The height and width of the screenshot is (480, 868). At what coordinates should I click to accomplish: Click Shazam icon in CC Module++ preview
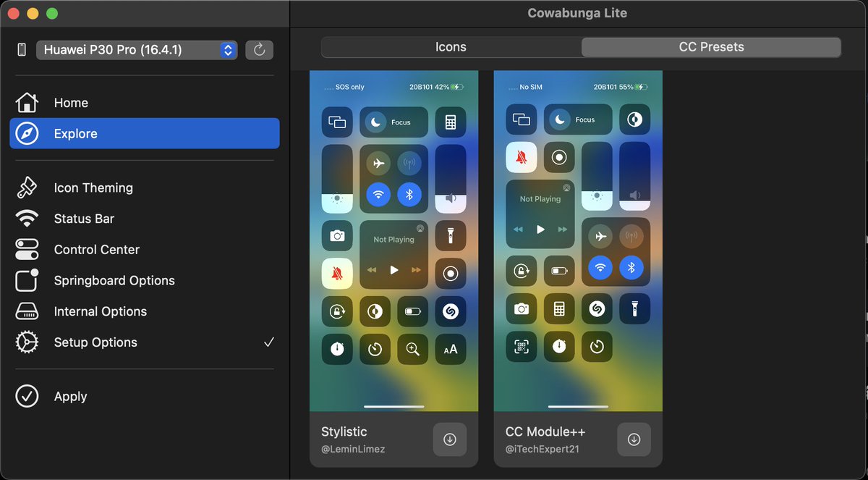(597, 308)
